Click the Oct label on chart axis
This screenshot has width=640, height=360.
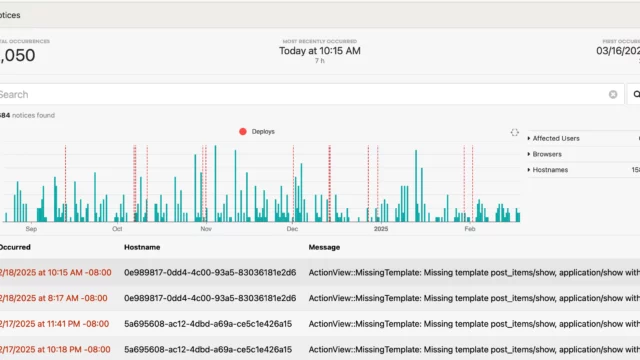(x=117, y=229)
